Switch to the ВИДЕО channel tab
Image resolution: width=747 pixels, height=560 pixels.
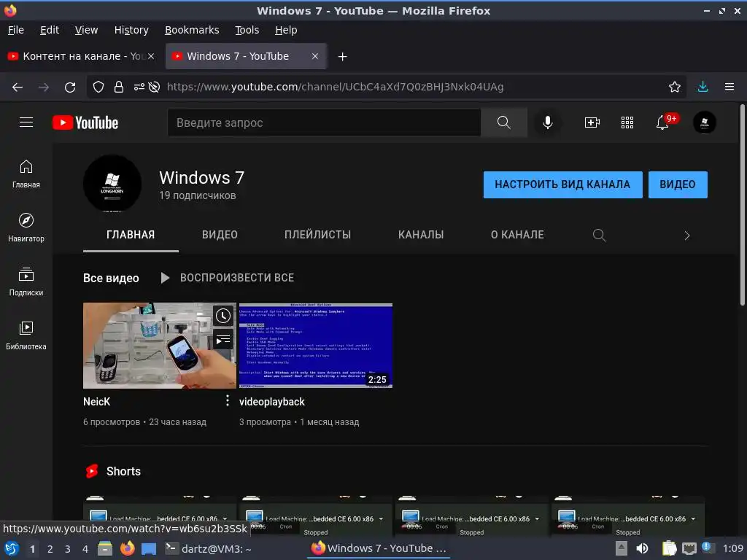point(220,235)
